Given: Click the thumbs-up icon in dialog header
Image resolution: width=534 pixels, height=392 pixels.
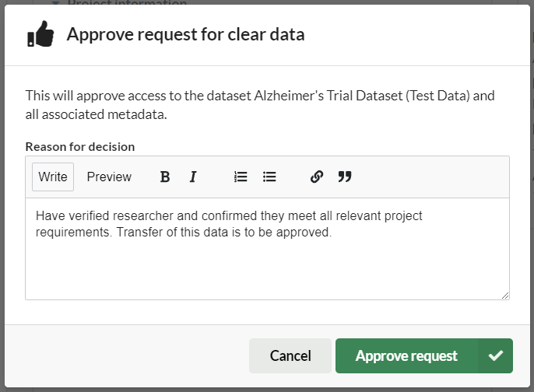Looking at the screenshot, I should click(40, 35).
